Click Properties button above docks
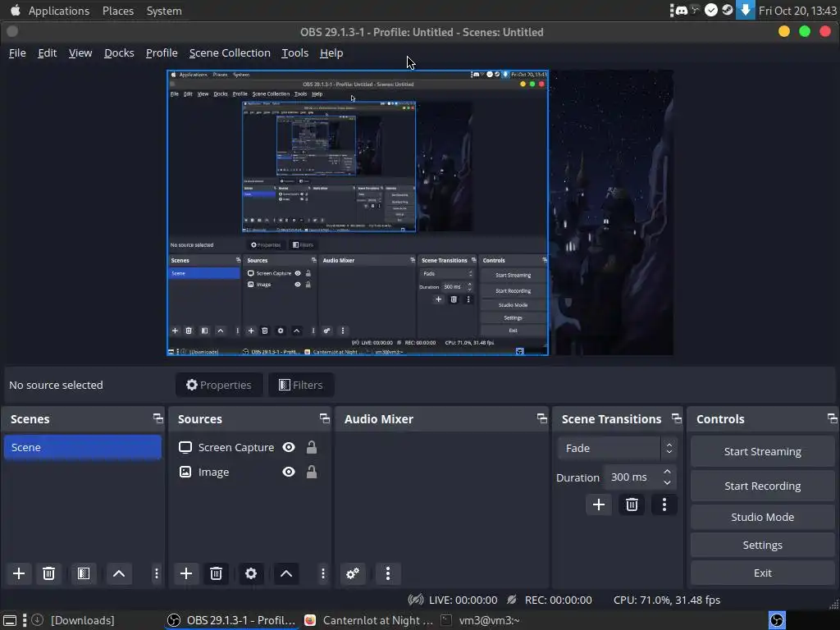Viewport: 840px width, 630px height. tap(218, 386)
